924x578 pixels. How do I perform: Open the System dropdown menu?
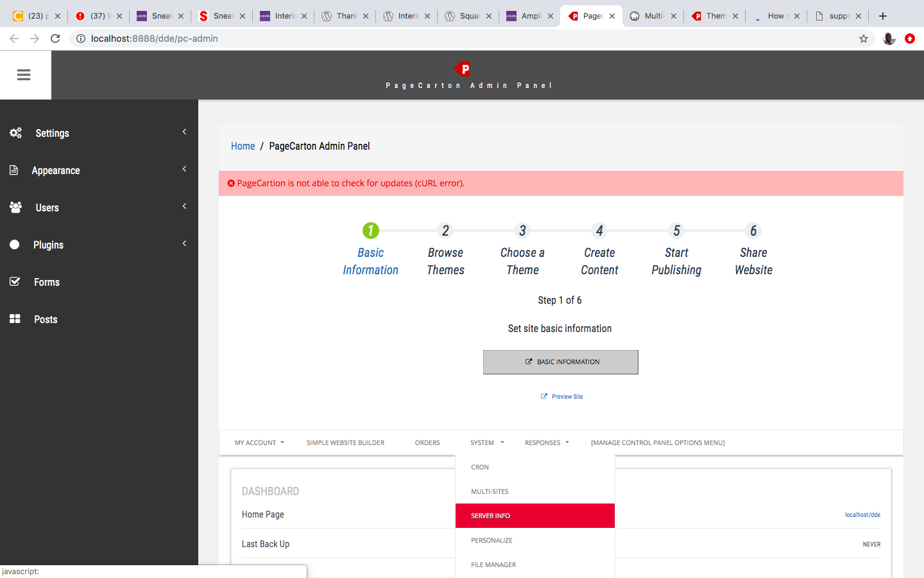click(x=487, y=442)
